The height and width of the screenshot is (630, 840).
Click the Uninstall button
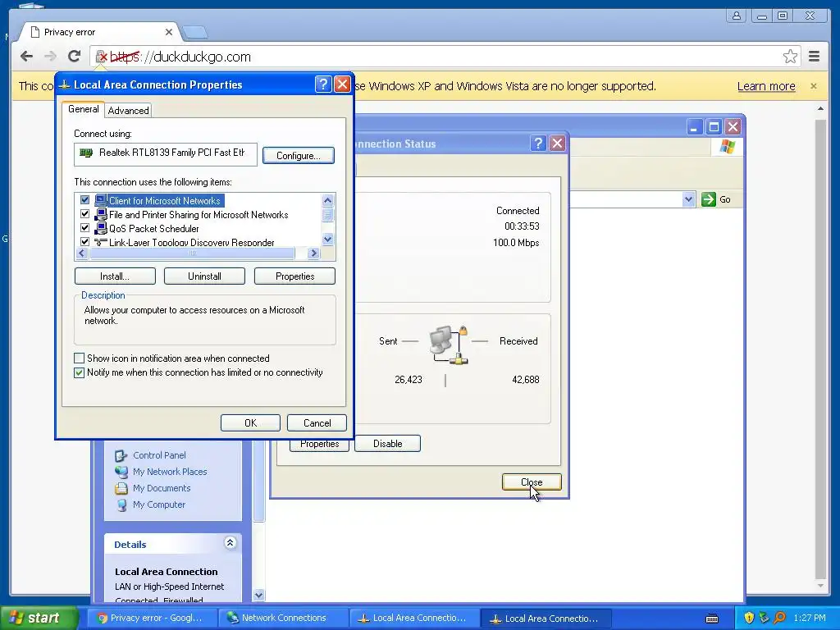pos(204,276)
